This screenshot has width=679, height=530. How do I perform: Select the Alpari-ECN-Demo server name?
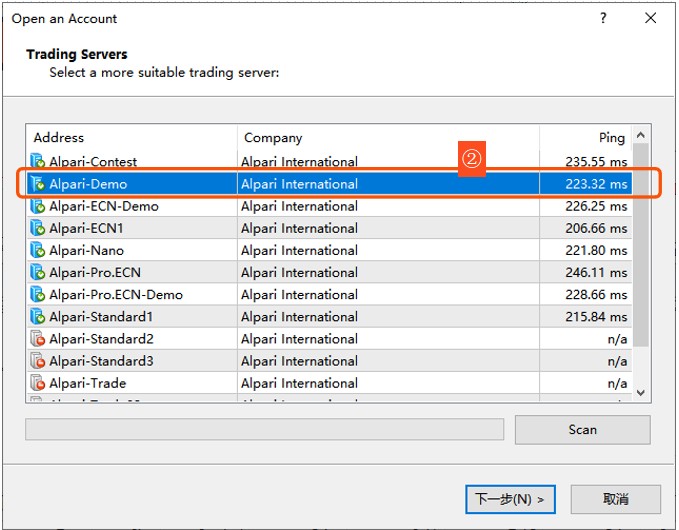click(104, 206)
